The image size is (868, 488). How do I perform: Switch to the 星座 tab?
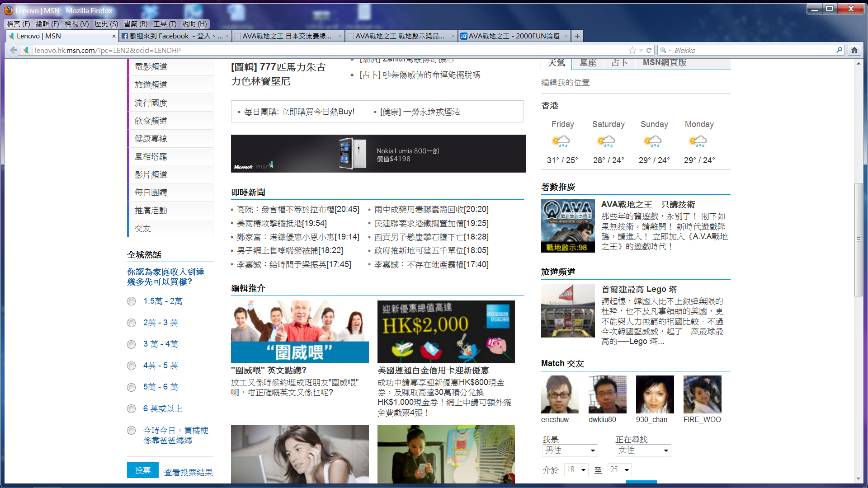588,63
